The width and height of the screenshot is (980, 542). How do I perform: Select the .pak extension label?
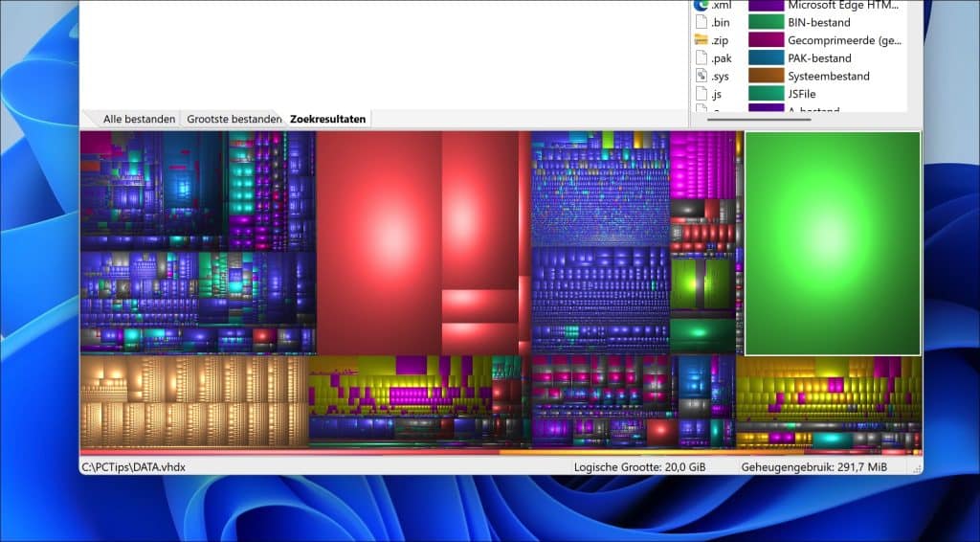click(722, 58)
